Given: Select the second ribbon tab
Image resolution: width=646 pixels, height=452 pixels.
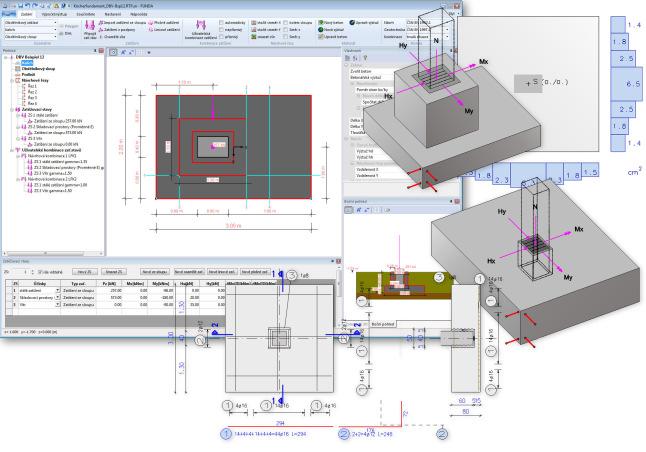Looking at the screenshot, I should [26, 14].
